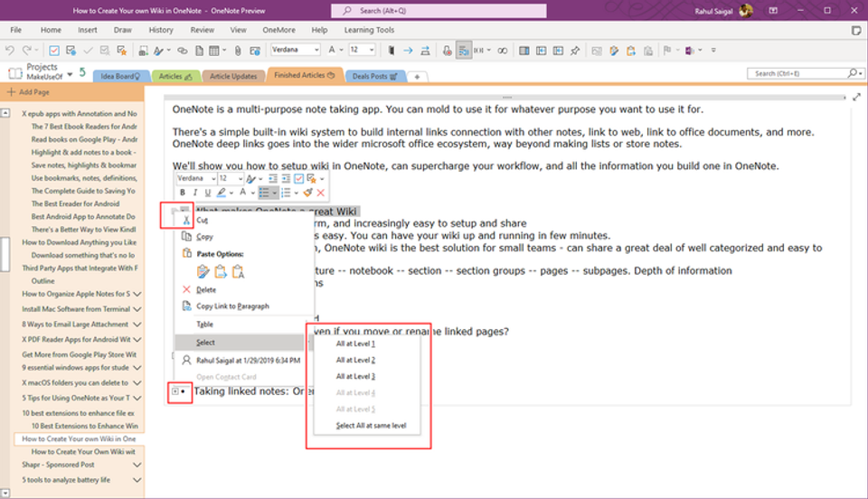The image size is (868, 499).
Task: Switch to the Articles section tab
Action: pos(175,76)
